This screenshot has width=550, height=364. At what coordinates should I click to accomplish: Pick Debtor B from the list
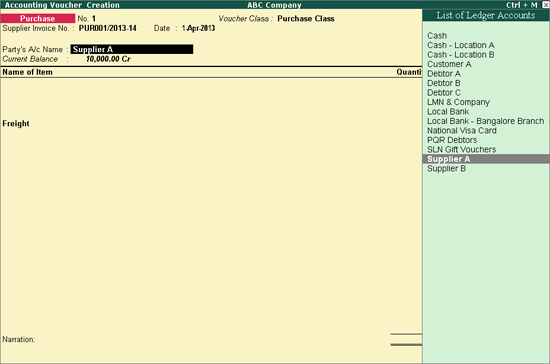coord(444,83)
